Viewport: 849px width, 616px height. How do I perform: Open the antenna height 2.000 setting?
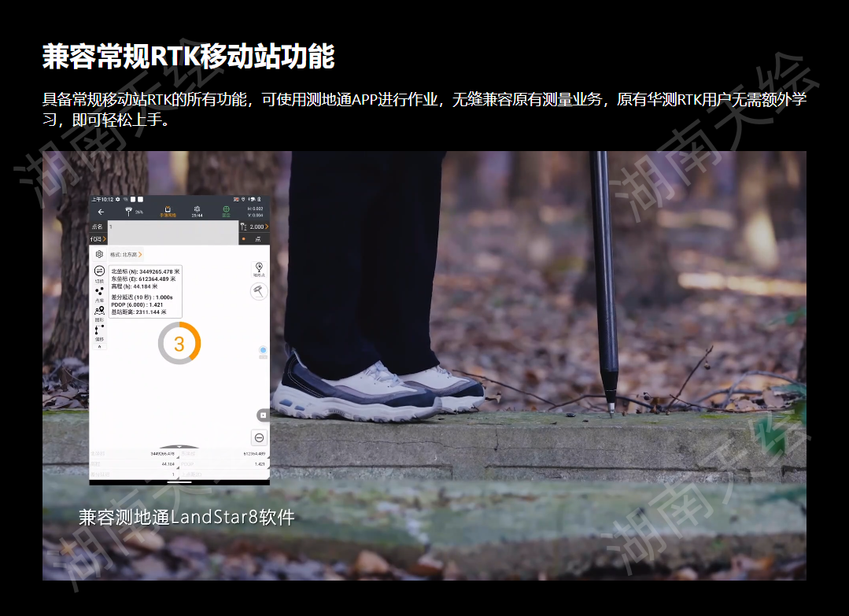(x=254, y=227)
